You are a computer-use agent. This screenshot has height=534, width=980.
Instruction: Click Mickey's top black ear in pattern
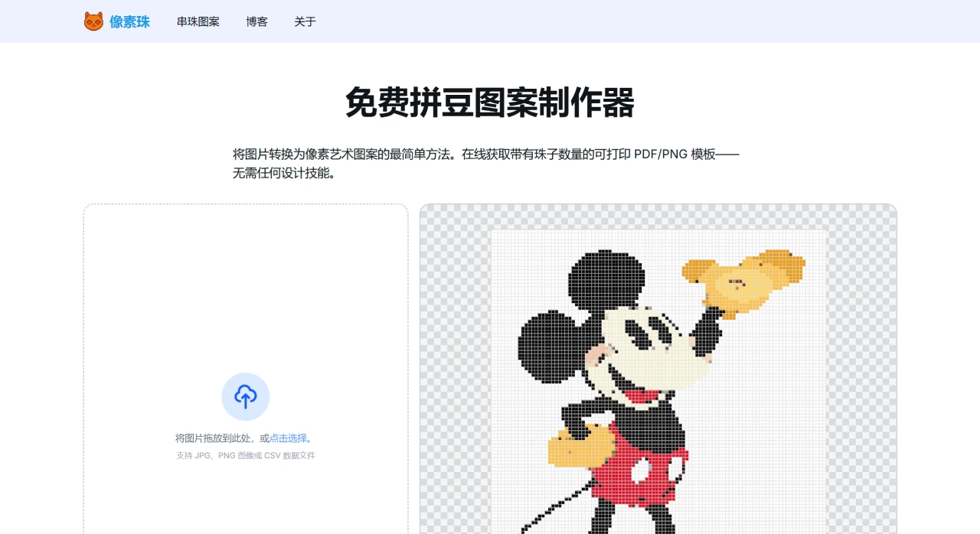click(604, 281)
